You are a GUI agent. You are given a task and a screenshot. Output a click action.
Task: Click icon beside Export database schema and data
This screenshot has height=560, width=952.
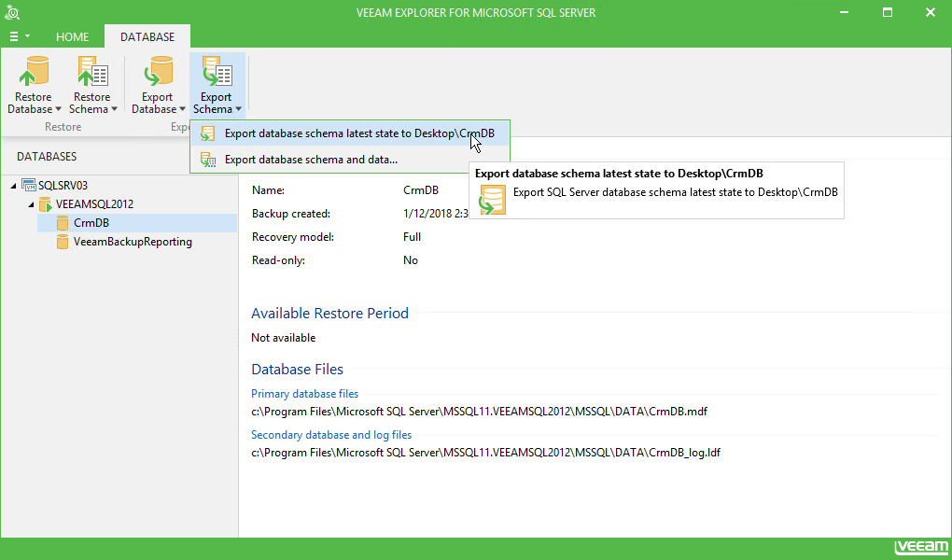click(208, 160)
